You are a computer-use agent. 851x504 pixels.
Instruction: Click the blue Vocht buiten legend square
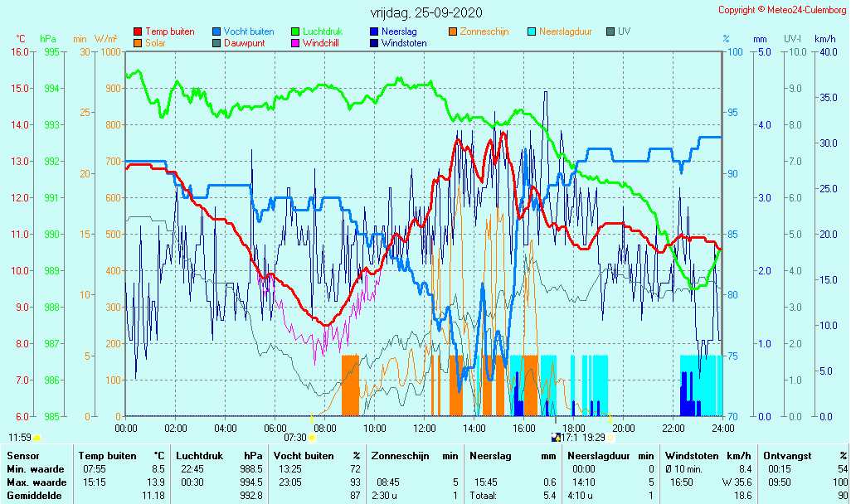point(216,31)
